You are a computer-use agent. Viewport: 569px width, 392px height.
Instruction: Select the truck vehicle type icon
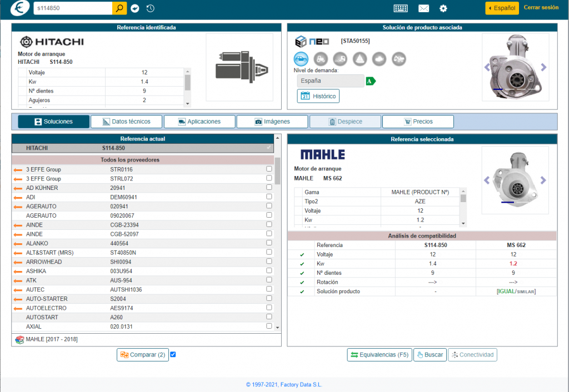[x=340, y=59]
